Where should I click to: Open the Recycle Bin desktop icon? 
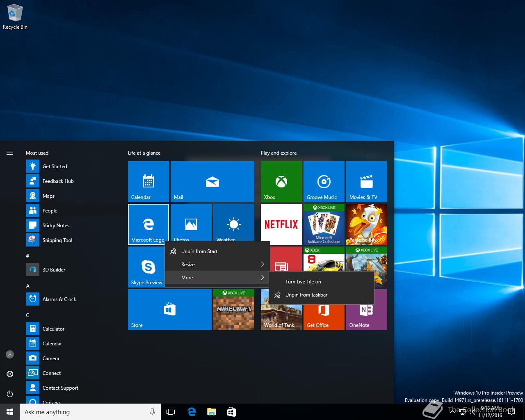point(15,17)
